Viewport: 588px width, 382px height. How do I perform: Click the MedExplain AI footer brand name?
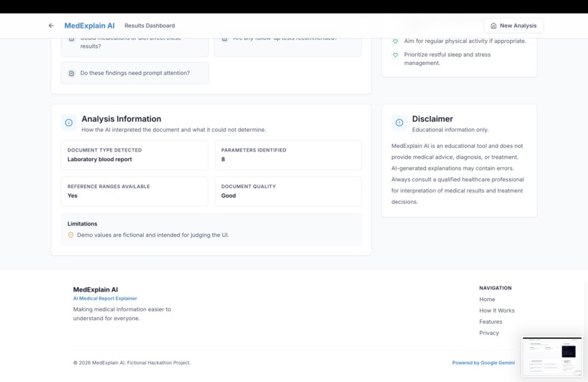(96, 289)
